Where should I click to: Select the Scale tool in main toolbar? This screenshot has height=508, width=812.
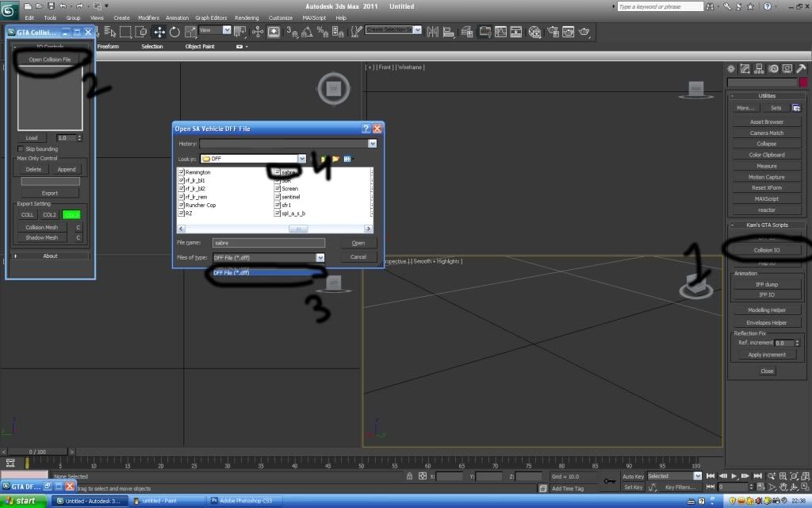190,32
